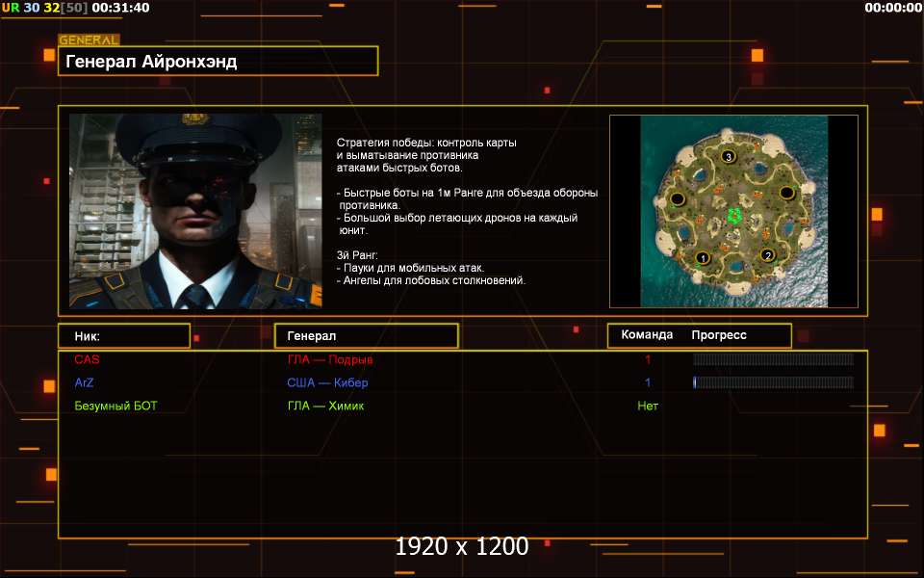The height and width of the screenshot is (578, 924).
Task: Click the island map preview thumbnail
Action: (733, 211)
